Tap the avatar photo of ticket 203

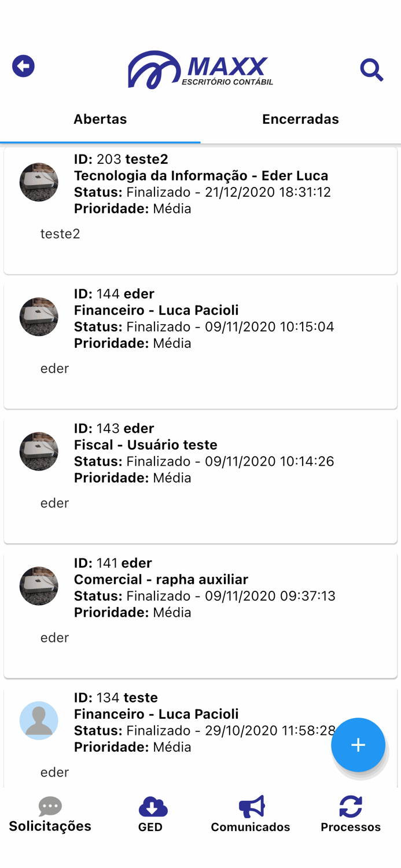coord(39,182)
